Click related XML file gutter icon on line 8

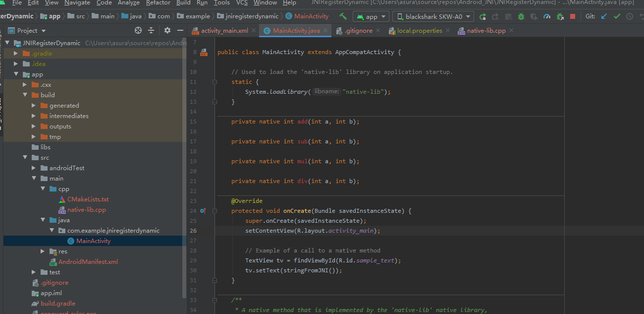[x=204, y=52]
